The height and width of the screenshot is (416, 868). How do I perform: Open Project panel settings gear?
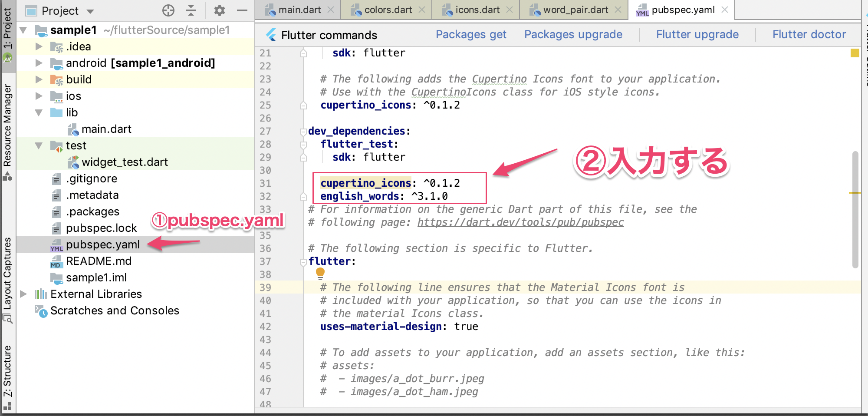coord(220,10)
